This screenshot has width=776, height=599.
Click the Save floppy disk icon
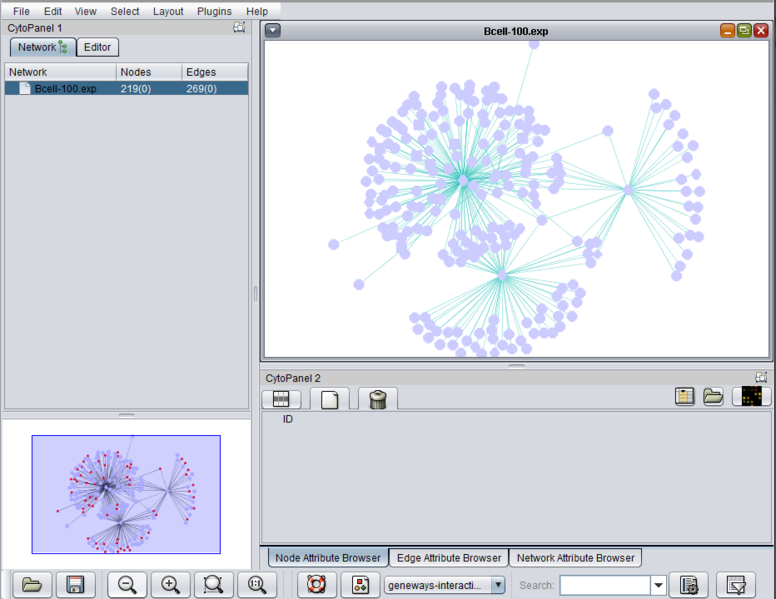tap(75, 585)
